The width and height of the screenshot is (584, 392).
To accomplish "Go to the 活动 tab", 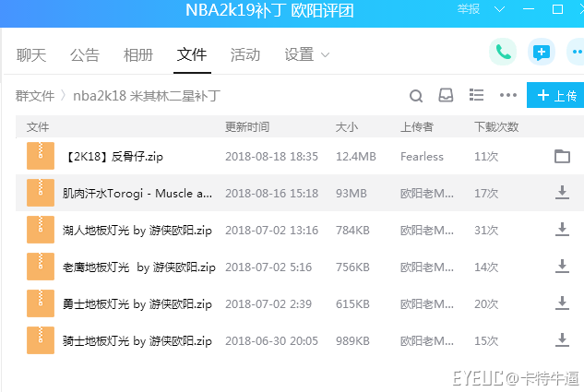I will [245, 55].
